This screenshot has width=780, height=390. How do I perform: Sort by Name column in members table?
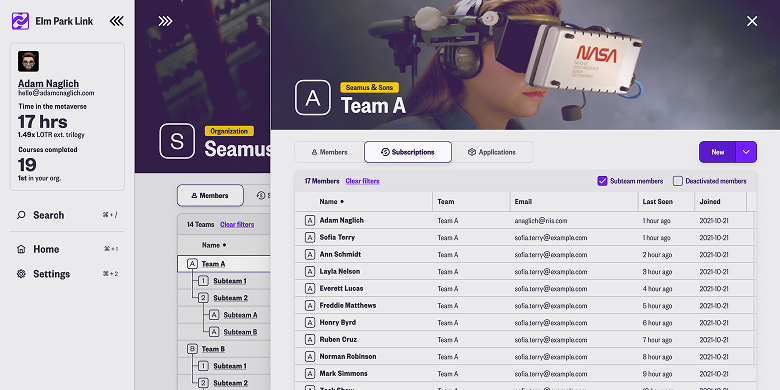pos(331,201)
